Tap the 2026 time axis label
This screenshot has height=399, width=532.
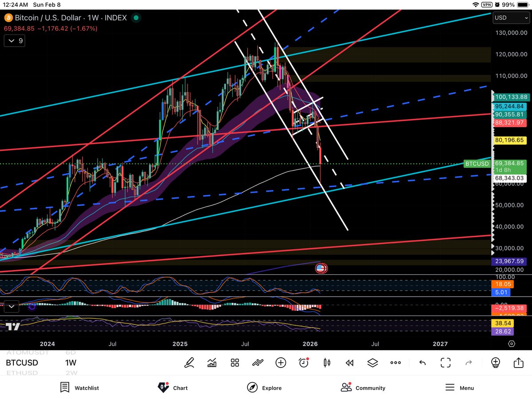310,344
